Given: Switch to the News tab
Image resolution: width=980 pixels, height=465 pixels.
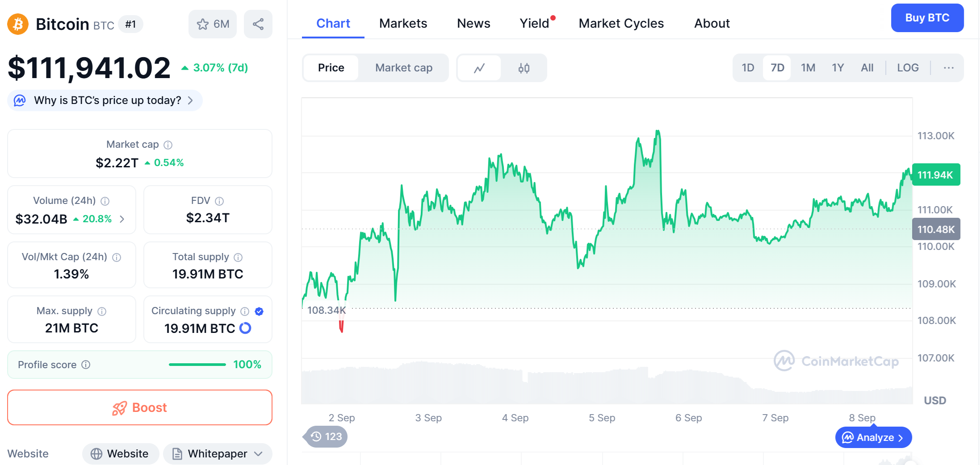Looking at the screenshot, I should (473, 23).
